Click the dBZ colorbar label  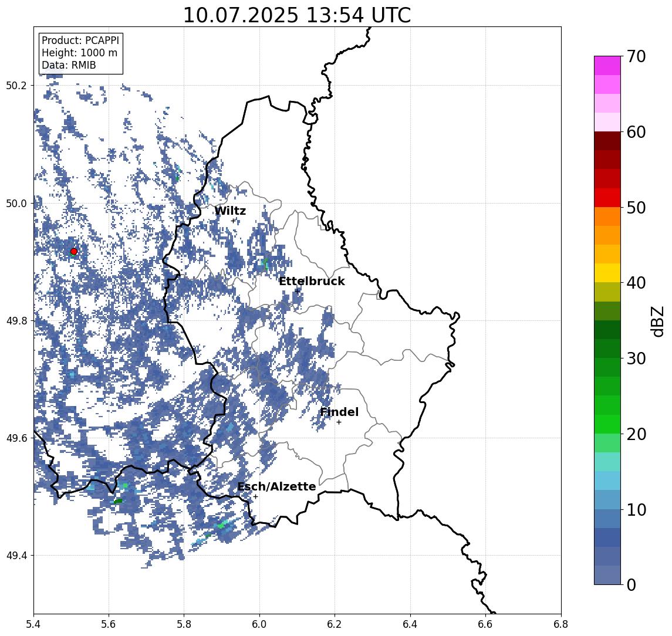tap(658, 322)
